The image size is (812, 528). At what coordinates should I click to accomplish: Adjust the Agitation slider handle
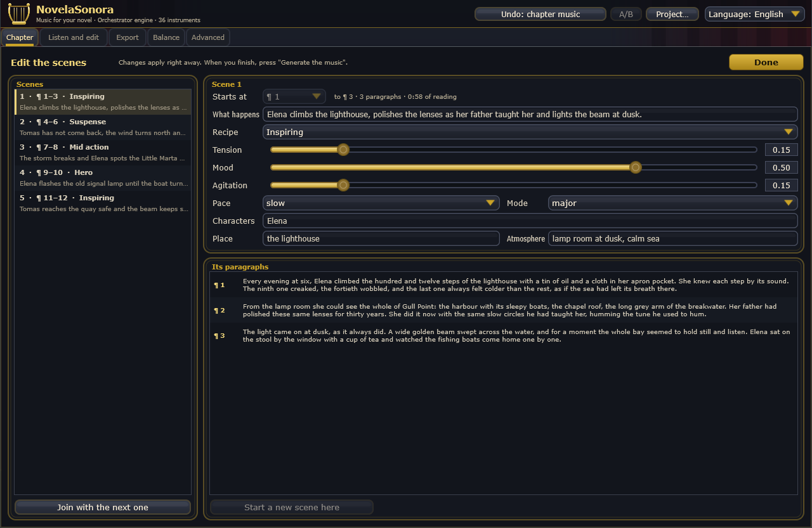point(343,185)
